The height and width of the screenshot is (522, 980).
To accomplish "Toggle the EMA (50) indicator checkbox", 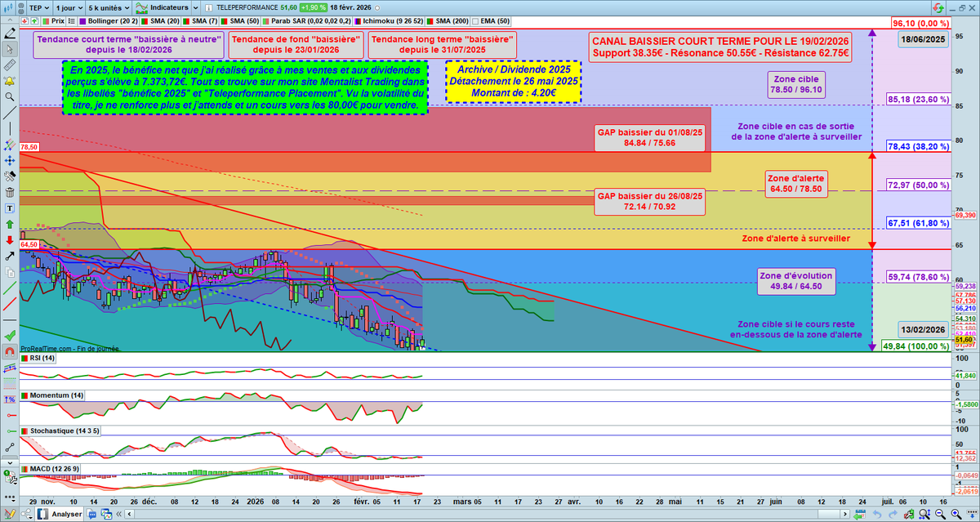I will (476, 20).
